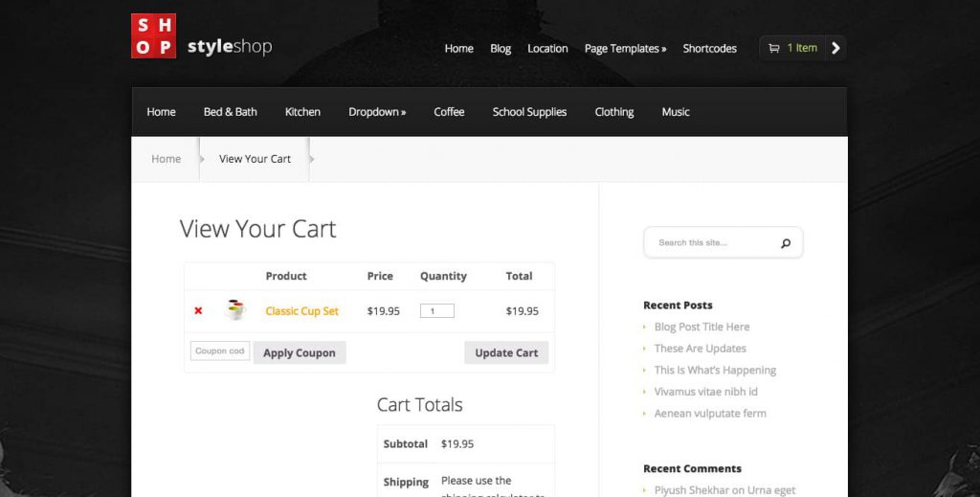The height and width of the screenshot is (497, 980).
Task: Open the Page Templates dropdown menu
Action: point(625,49)
